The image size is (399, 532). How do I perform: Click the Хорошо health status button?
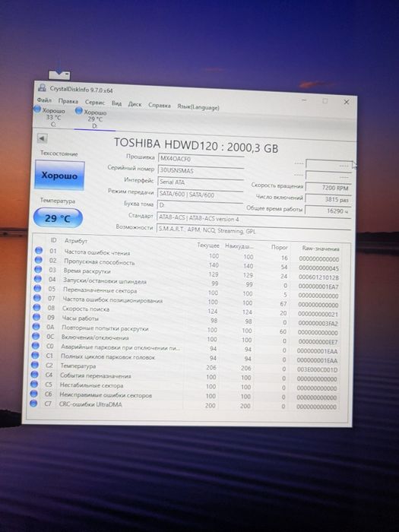pyautogui.click(x=59, y=176)
